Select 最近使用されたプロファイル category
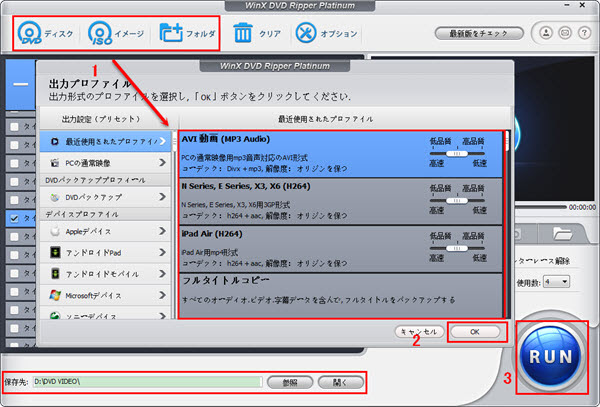The image size is (600, 407). (x=105, y=142)
